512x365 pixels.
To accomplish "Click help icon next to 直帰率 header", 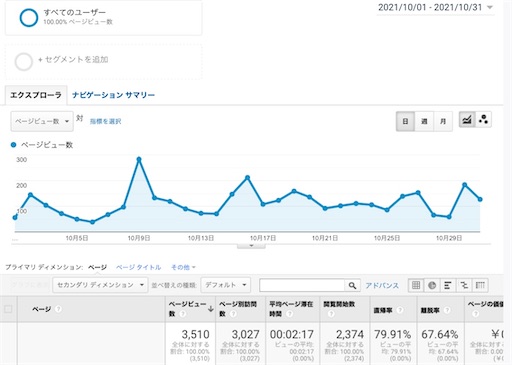I will pyautogui.click(x=400, y=310).
